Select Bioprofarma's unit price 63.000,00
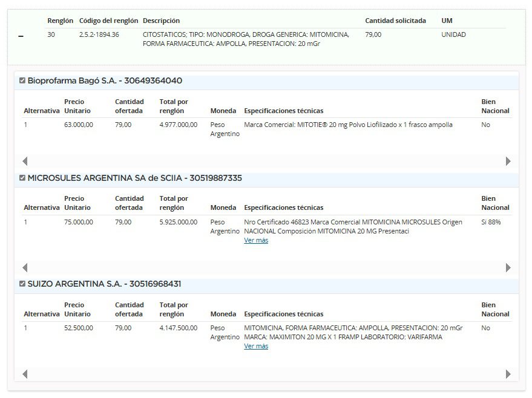The height and width of the screenshot is (398, 532). [x=79, y=125]
